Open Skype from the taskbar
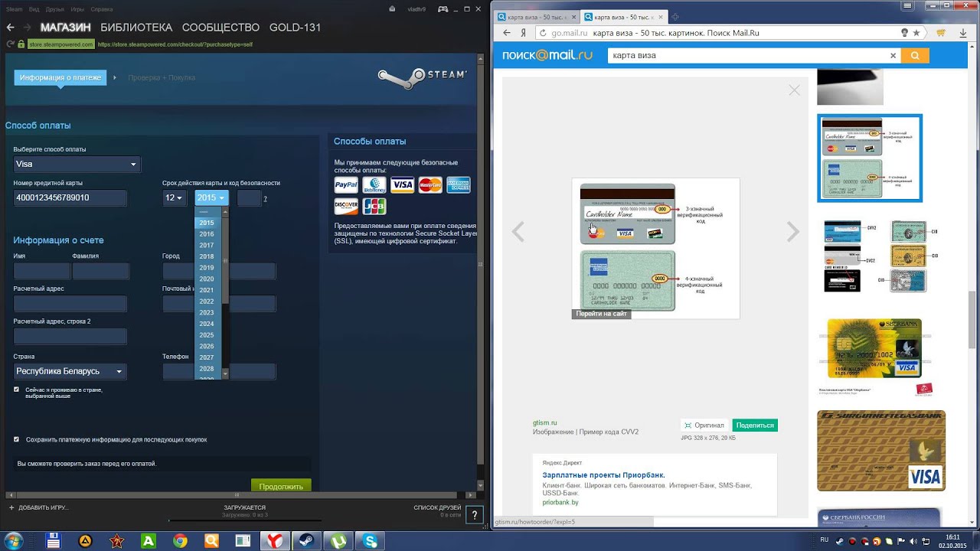Viewport: 980px width, 551px height. point(371,541)
